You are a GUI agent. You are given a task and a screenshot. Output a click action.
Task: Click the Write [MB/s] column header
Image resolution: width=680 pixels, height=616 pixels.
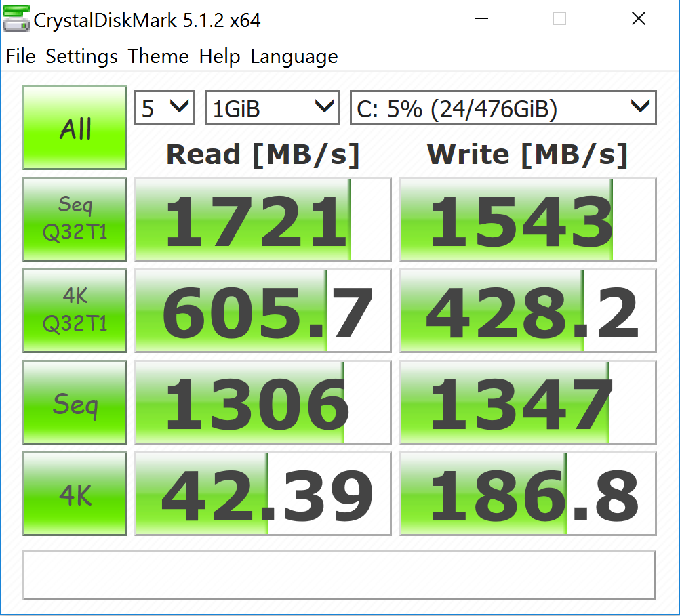pos(527,155)
